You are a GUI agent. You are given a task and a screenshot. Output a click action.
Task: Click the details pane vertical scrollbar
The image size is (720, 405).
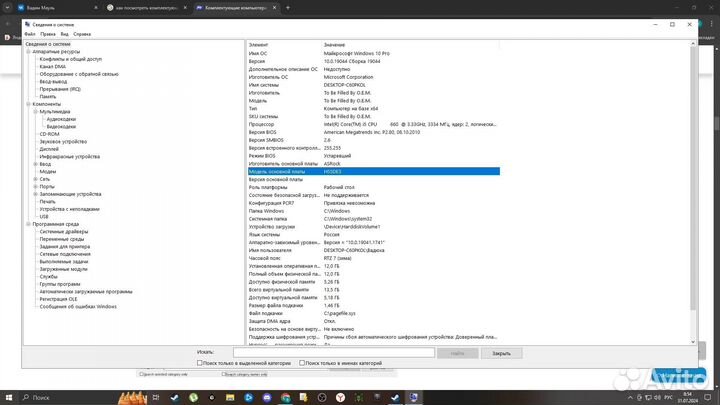point(693,179)
